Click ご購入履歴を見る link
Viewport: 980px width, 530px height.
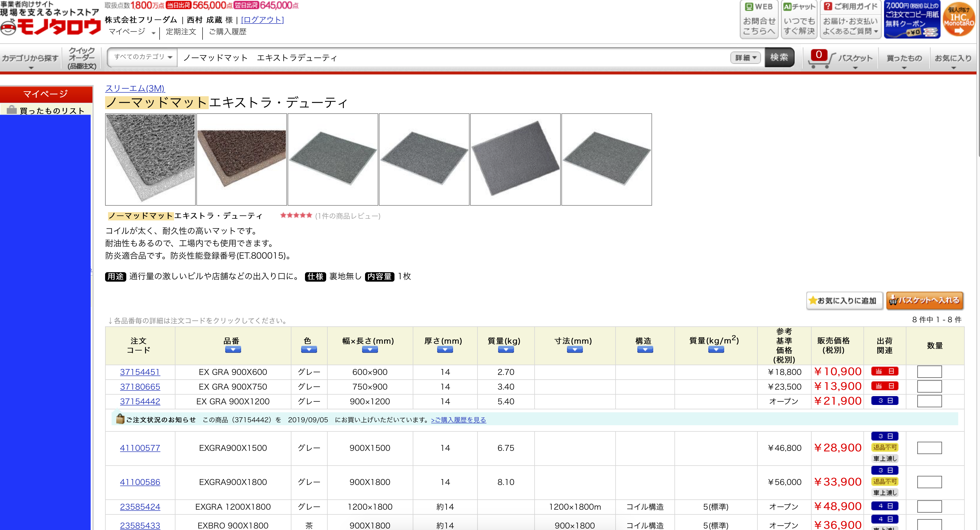[x=458, y=420]
